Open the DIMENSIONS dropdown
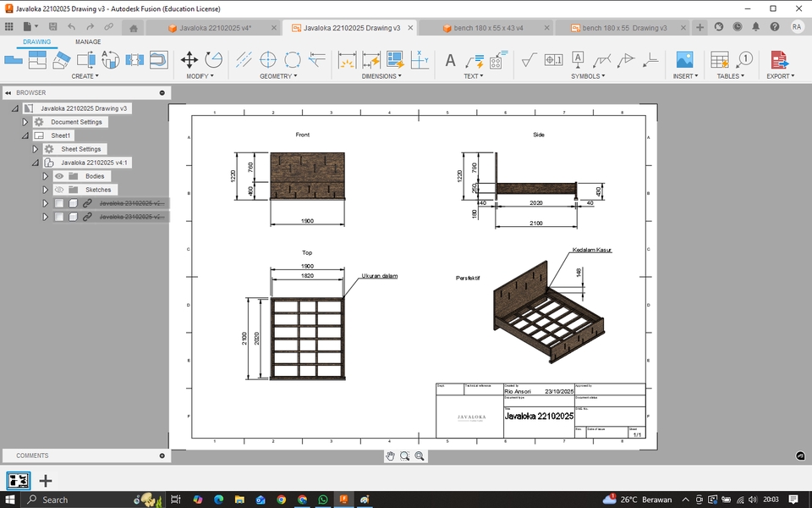The width and height of the screenshot is (812, 508). tap(381, 76)
